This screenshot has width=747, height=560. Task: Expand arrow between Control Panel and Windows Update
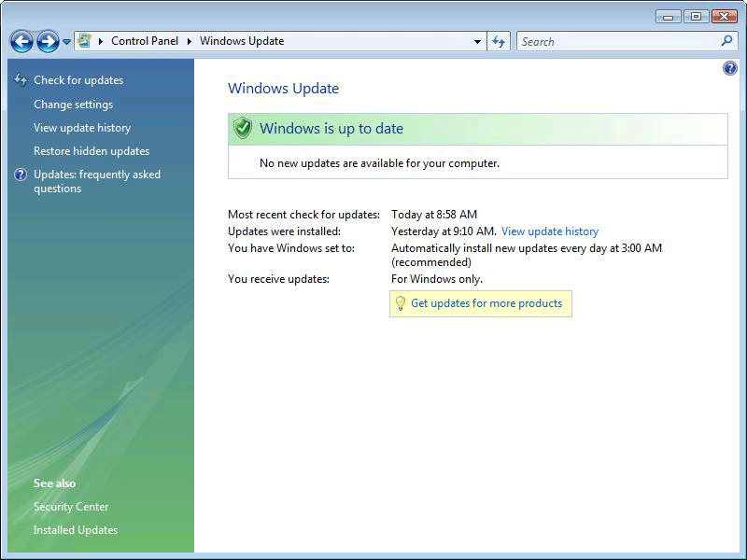coord(190,41)
